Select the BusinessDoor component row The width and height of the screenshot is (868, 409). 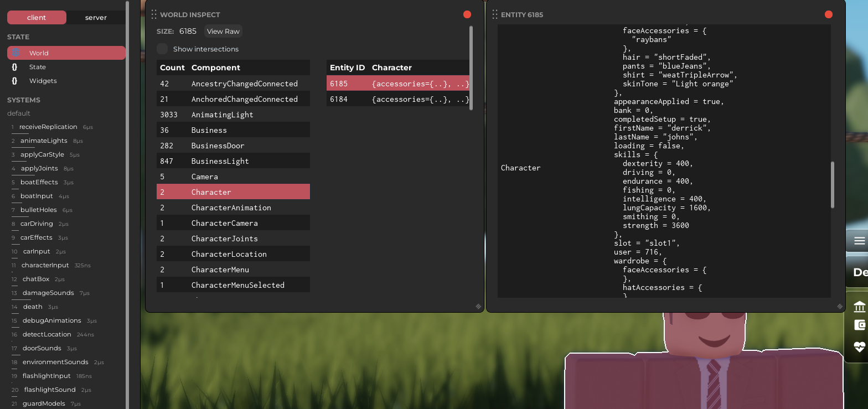point(233,146)
